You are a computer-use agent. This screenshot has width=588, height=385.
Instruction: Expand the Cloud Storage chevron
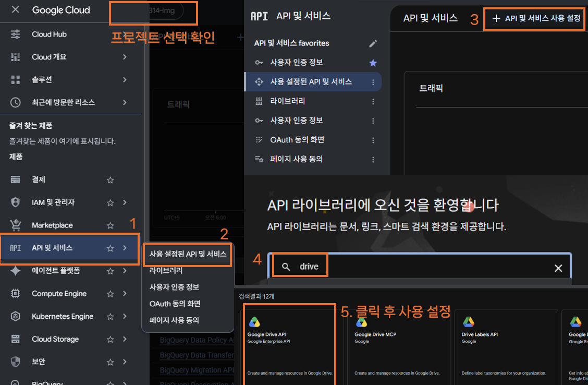pyautogui.click(x=125, y=339)
